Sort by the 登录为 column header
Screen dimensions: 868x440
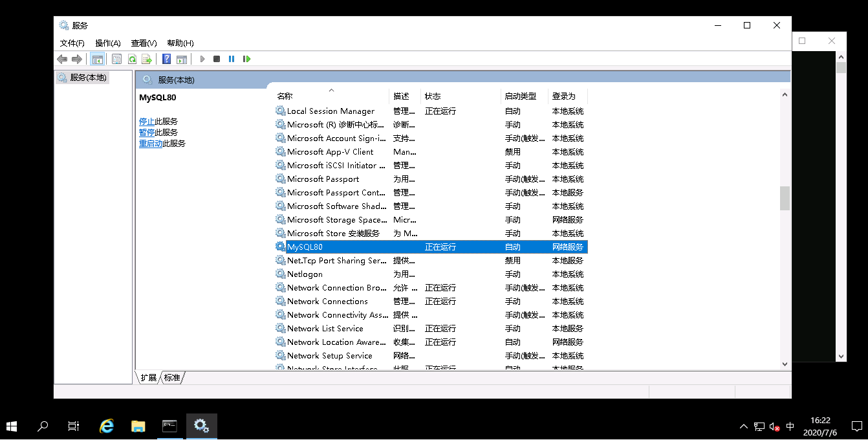567,96
